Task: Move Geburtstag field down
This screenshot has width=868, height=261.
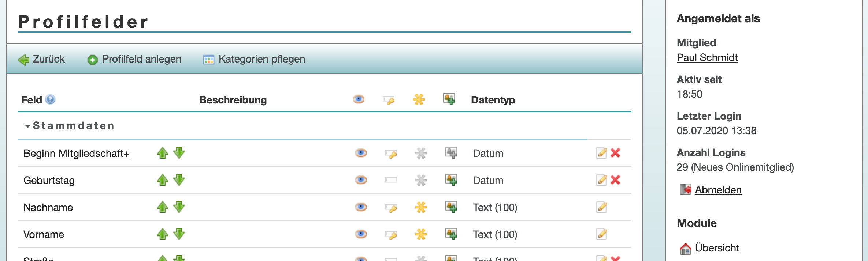Action: pyautogui.click(x=179, y=180)
